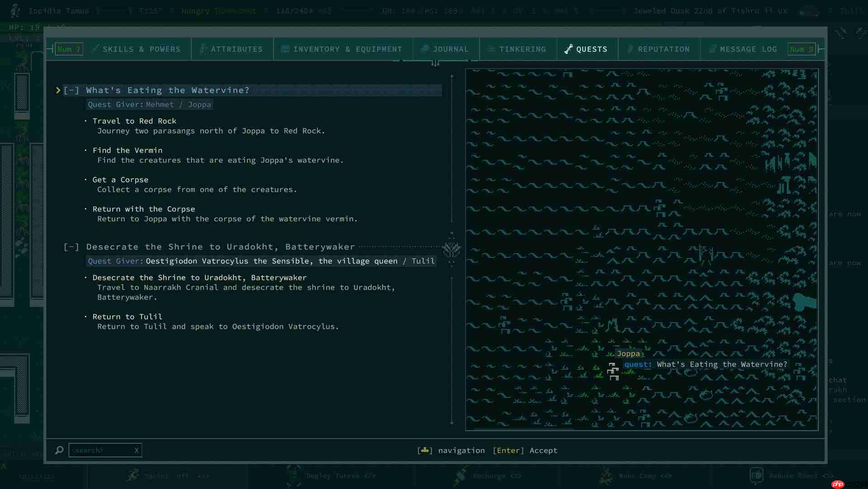Click the Tinkering tab icon
This screenshot has height=489, width=868.
coord(491,49)
